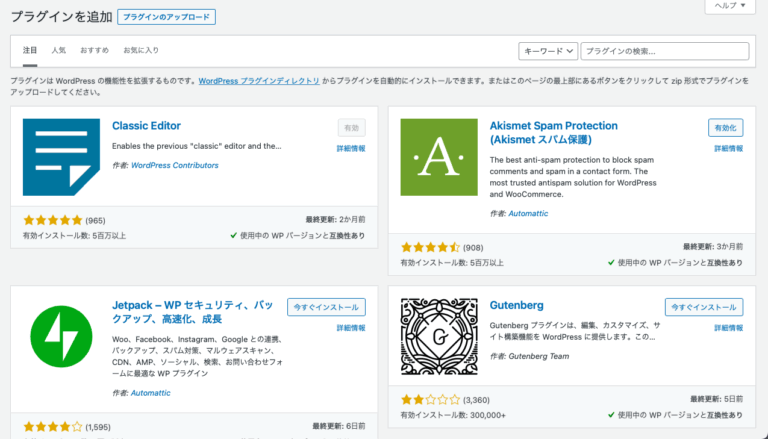Click the プラグインのアップロード button

[x=166, y=17]
